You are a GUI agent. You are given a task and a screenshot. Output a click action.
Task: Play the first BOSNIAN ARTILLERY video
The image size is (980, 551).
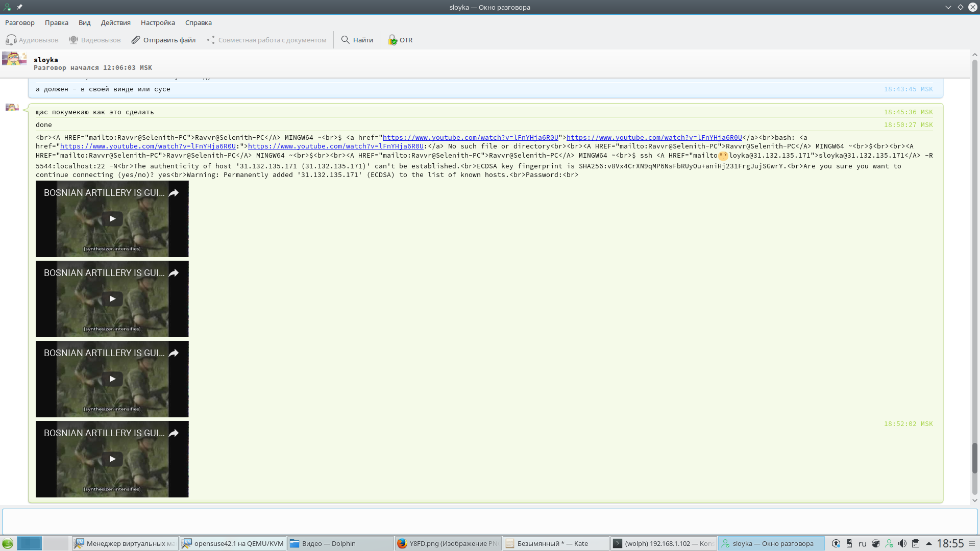112,219
